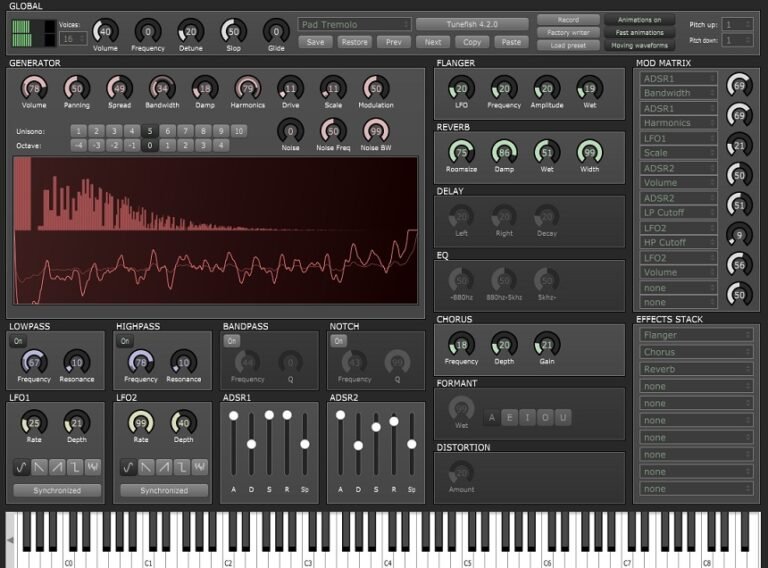Toggle LFO1 Synchronized button
768x568 pixels.
tap(57, 490)
